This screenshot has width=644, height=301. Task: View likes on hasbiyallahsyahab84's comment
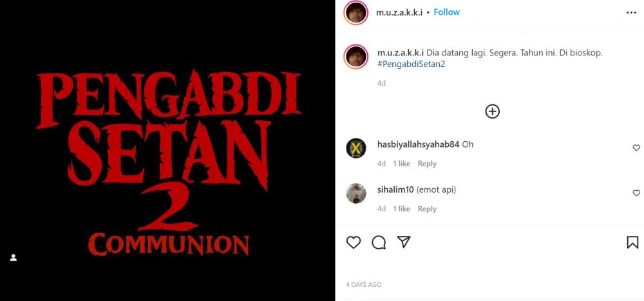click(401, 164)
